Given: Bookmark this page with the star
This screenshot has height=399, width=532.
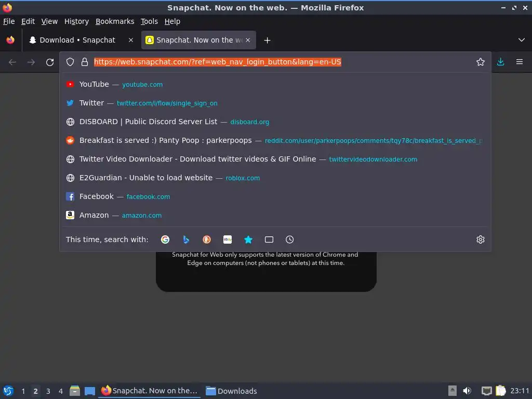Looking at the screenshot, I should (481, 62).
